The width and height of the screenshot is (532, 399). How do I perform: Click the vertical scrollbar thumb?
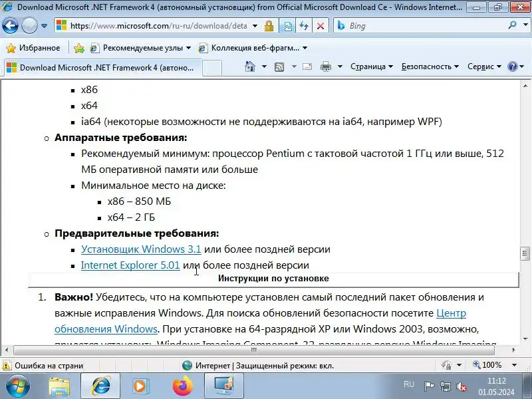pos(525,253)
